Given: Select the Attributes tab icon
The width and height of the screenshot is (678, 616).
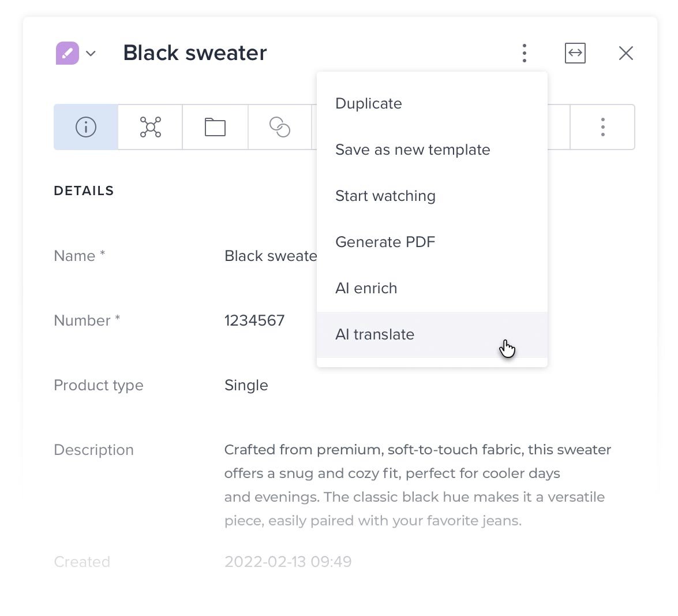Looking at the screenshot, I should point(150,127).
